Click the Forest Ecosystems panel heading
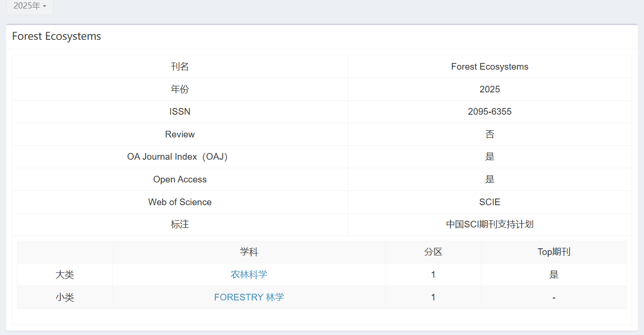644x335 pixels. tap(56, 36)
